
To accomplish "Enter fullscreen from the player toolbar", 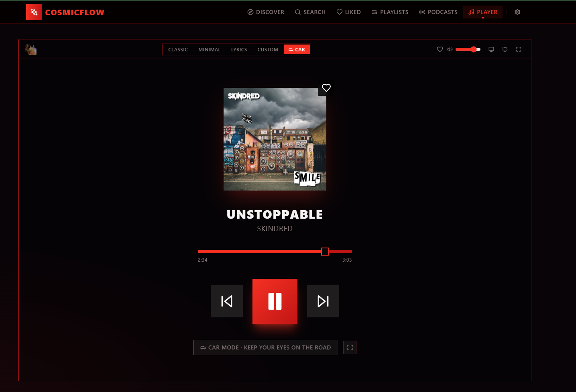I will (519, 49).
